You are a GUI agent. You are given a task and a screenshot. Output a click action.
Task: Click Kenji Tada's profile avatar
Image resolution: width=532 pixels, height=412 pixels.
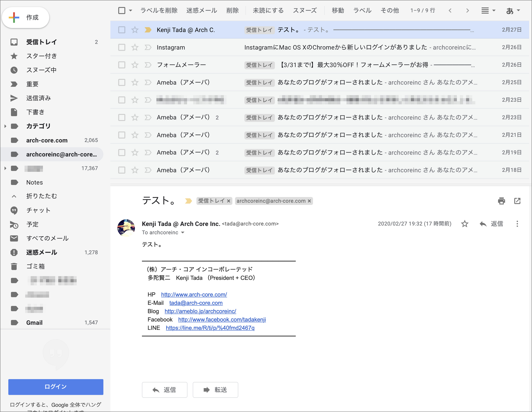(x=126, y=228)
